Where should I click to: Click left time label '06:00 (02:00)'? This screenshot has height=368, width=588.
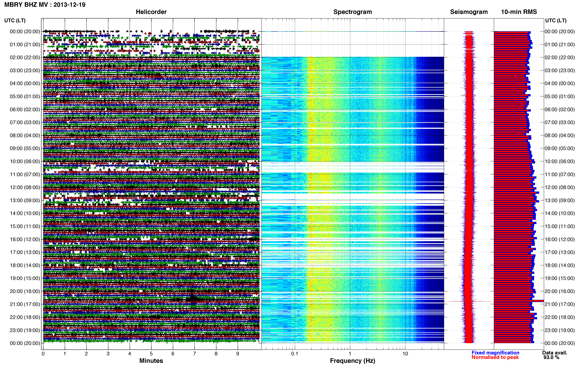click(x=25, y=110)
